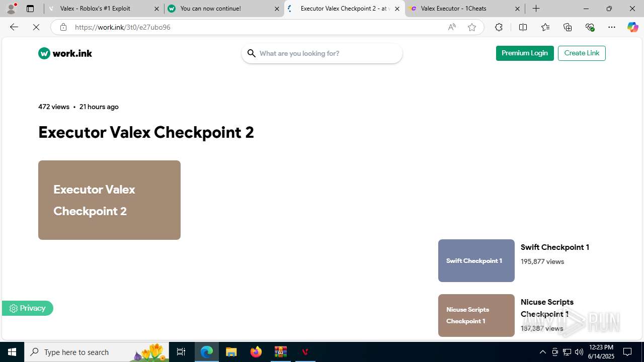
Task: Open Browser essentials
Action: click(x=590, y=27)
